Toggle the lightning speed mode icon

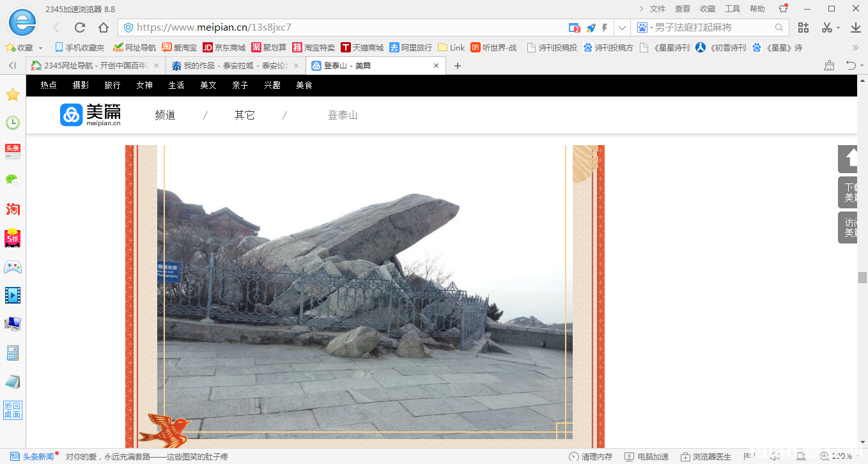(x=604, y=27)
